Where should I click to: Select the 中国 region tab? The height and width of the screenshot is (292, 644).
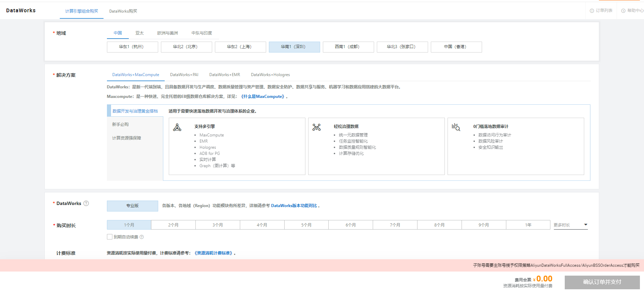118,33
